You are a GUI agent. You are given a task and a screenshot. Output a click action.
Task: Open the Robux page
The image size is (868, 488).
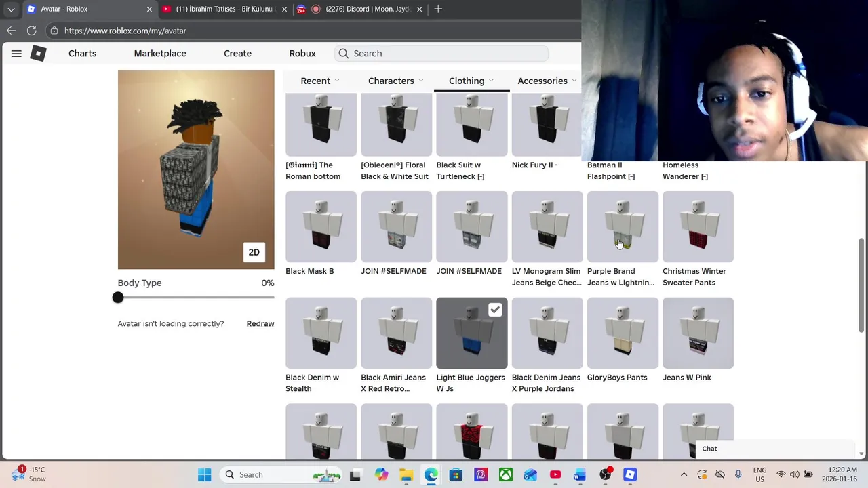point(302,54)
